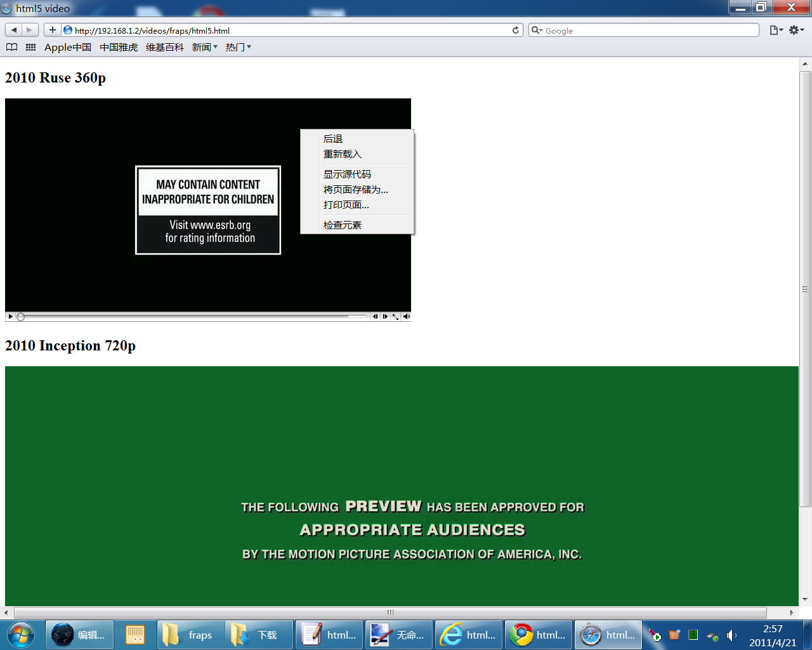Image resolution: width=812 pixels, height=650 pixels.
Task: Open the second taskbar app with the calculator-like icon
Action: tap(135, 635)
